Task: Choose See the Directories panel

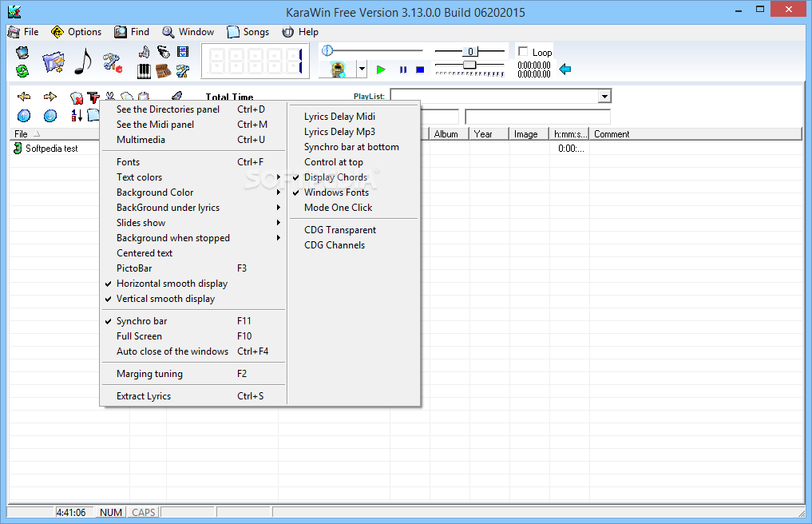Action: [x=194, y=109]
